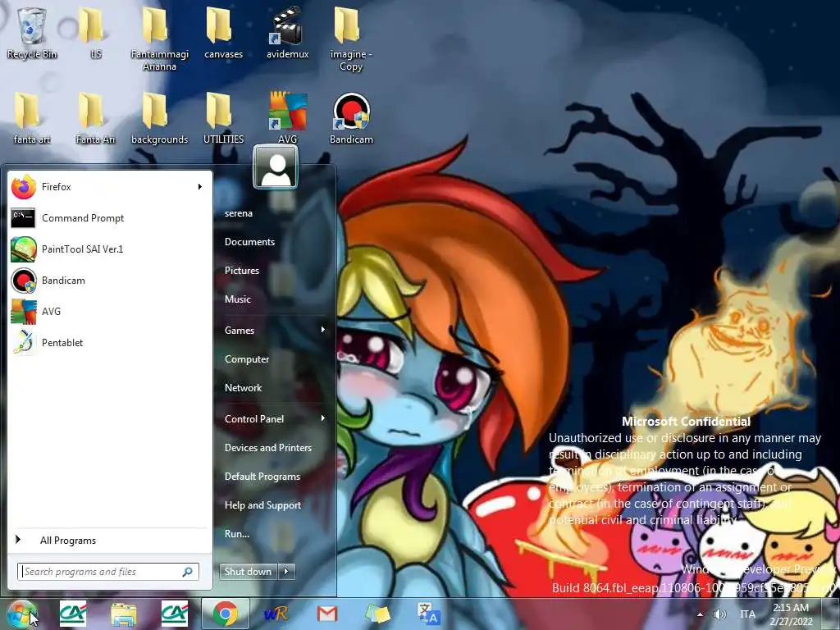
Task: Open the UTILITIES folder
Action: 223,118
